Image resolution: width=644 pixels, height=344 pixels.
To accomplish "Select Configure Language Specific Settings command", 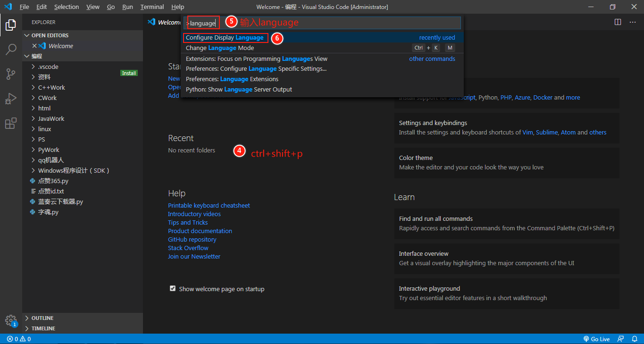I will click(x=322, y=68).
